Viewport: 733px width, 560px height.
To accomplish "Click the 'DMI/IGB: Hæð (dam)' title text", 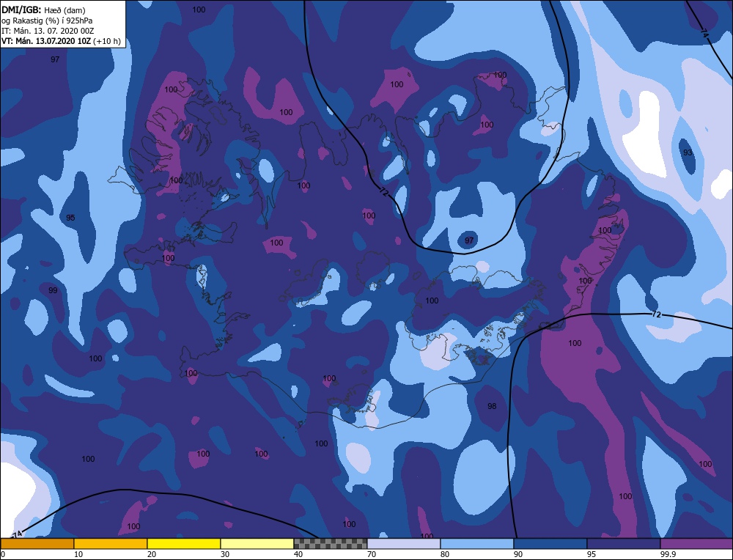I will (x=43, y=10).
